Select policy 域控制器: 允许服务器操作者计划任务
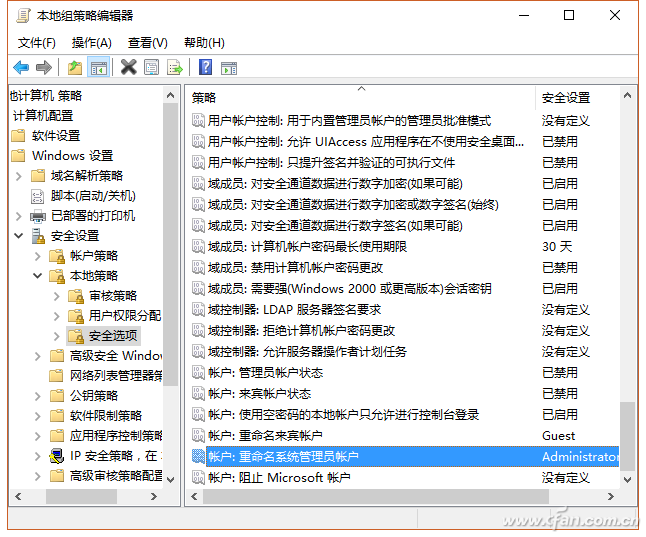This screenshot has height=537, width=646. click(x=307, y=352)
